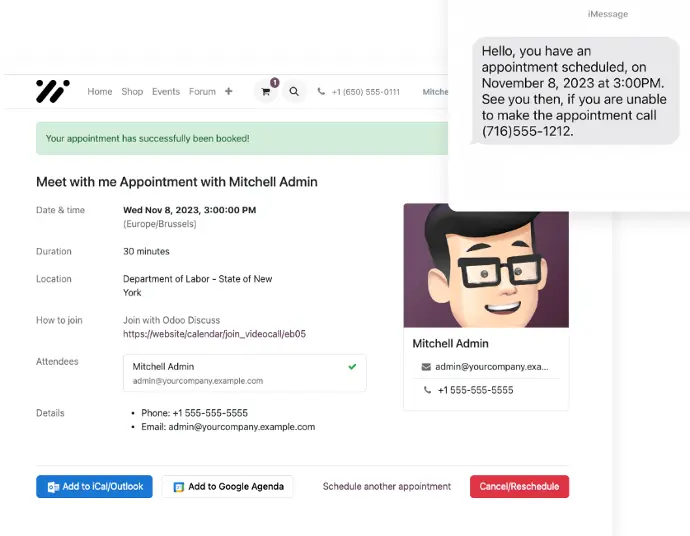This screenshot has height=536, width=690.
Task: Open the Home menu item
Action: 100,92
